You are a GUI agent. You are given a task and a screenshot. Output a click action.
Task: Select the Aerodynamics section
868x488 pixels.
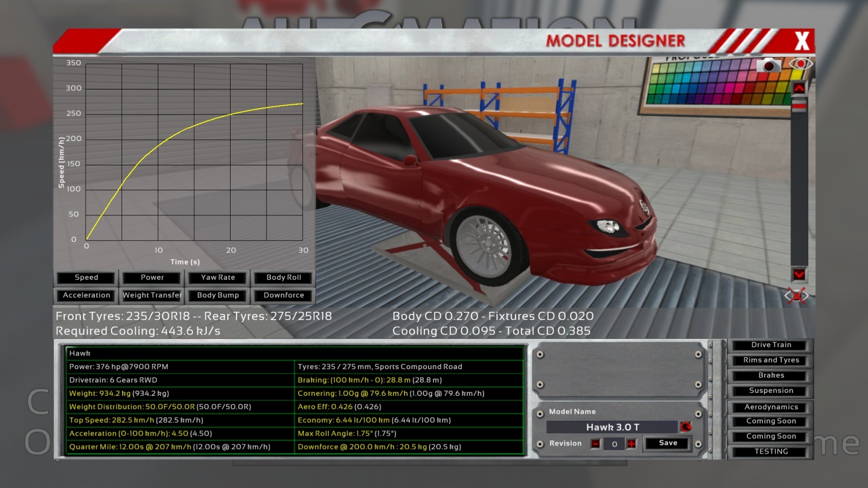coord(771,407)
